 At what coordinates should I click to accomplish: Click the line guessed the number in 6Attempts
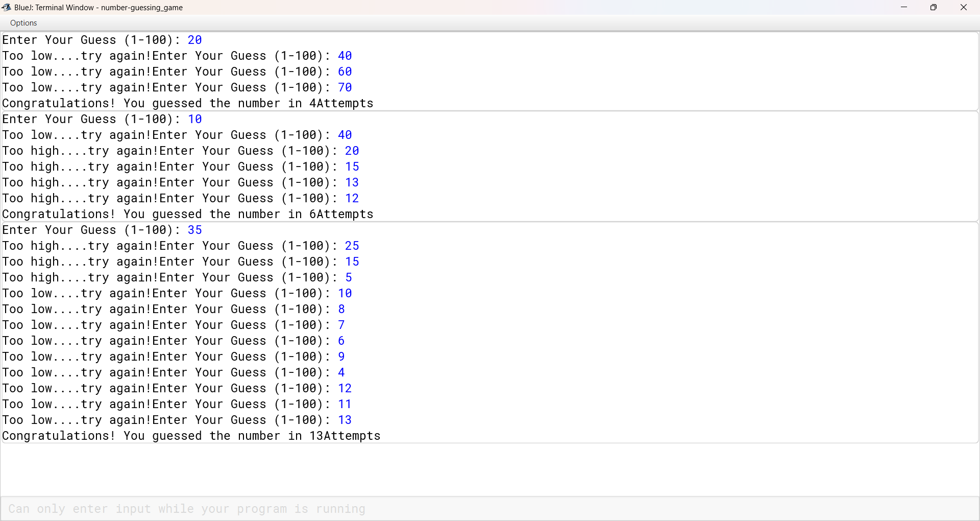click(187, 214)
